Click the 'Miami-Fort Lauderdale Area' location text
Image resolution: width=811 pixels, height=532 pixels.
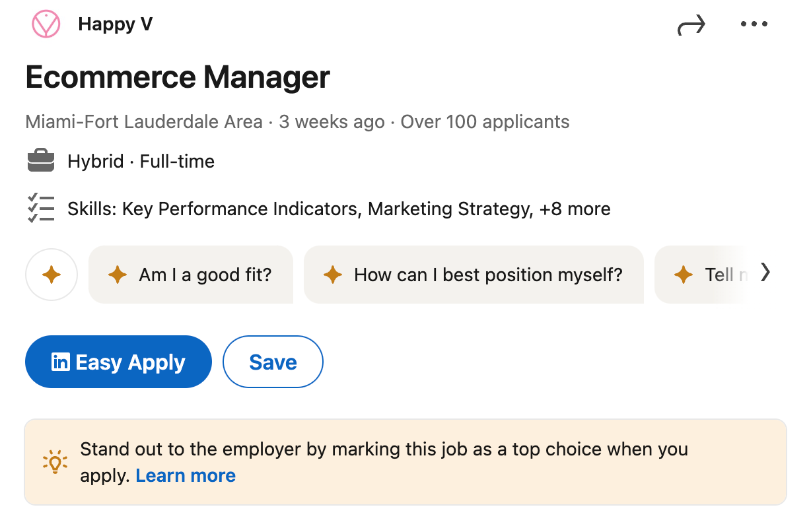[x=143, y=121]
